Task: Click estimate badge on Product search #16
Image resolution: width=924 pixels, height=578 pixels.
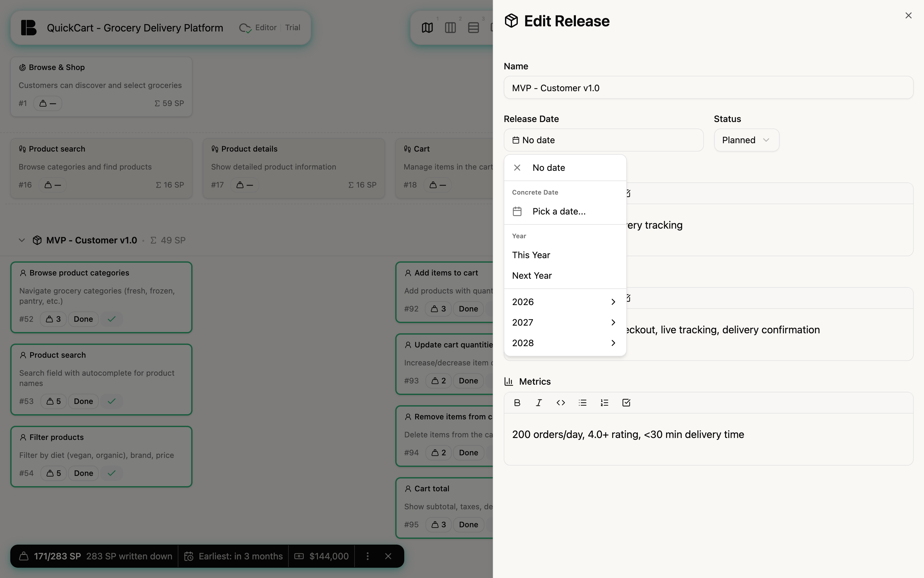Action: coord(52,185)
